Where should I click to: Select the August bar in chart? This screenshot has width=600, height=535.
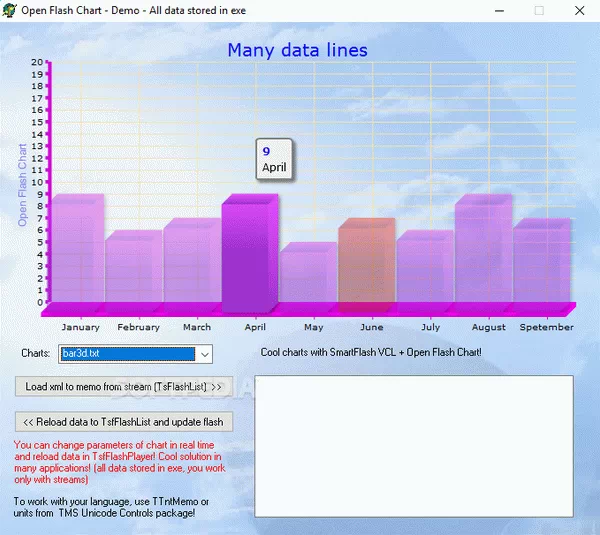(x=483, y=255)
